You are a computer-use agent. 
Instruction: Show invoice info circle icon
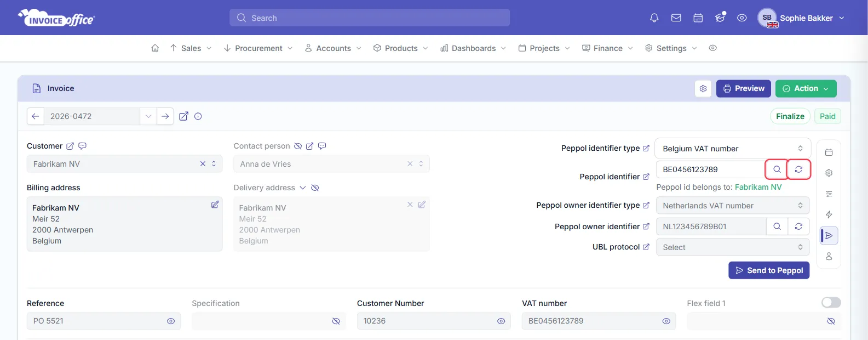tap(198, 116)
